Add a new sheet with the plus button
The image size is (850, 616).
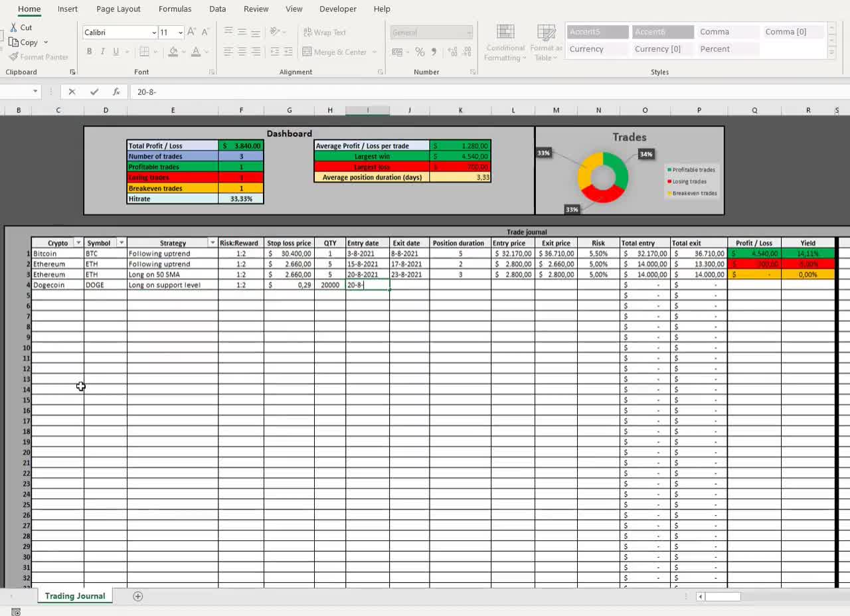click(x=137, y=596)
